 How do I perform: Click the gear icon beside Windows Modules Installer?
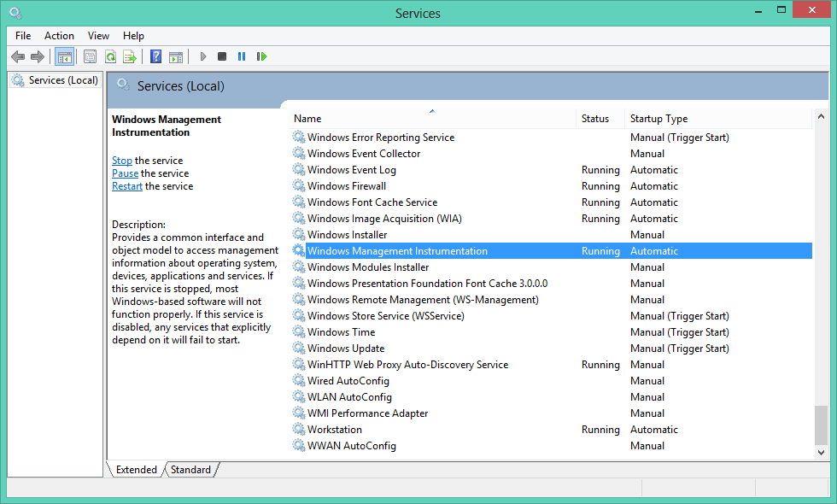pos(299,267)
